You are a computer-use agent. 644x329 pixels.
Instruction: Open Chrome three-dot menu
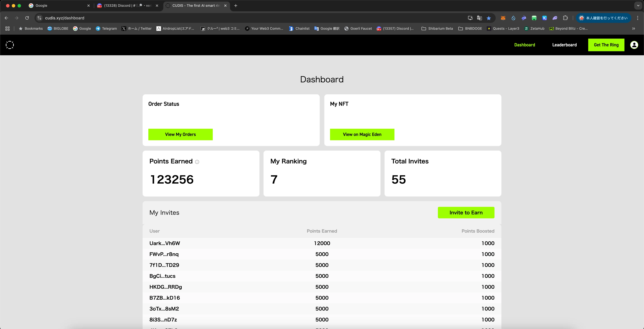pos(638,18)
